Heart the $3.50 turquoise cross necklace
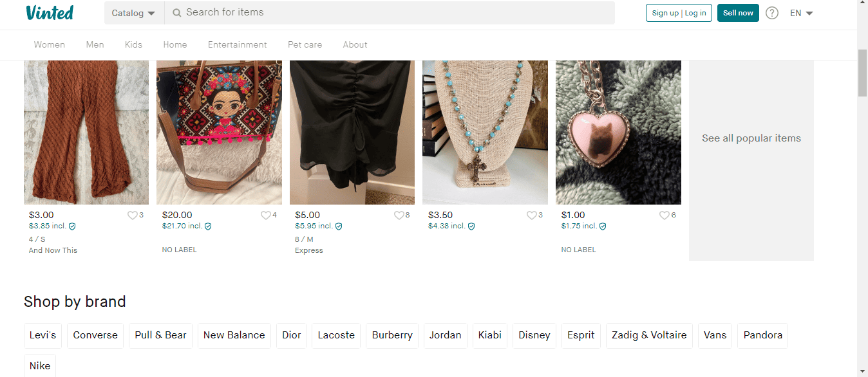The image size is (868, 377). (x=531, y=216)
